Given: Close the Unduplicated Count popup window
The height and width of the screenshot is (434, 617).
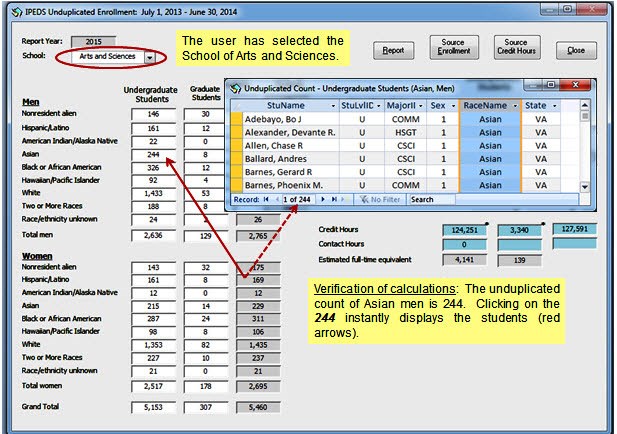Looking at the screenshot, I should pyautogui.click(x=575, y=85).
